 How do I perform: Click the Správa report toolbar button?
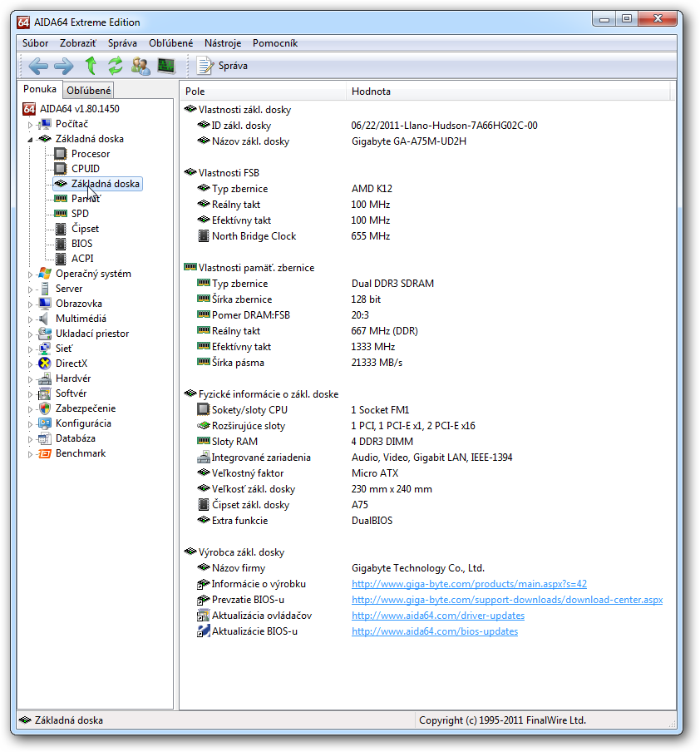[x=223, y=66]
